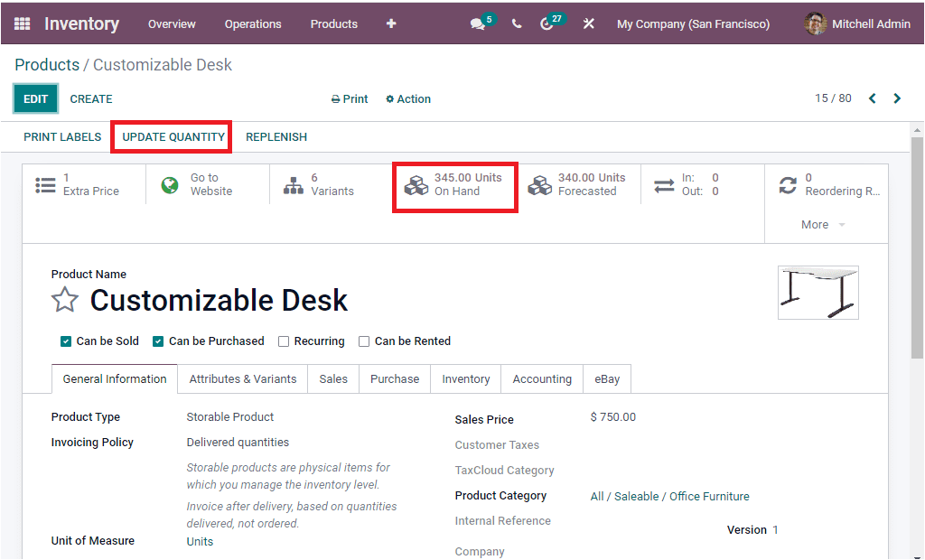The image size is (925, 560).
Task: Open the Discuss messages chat icon
Action: tap(478, 23)
